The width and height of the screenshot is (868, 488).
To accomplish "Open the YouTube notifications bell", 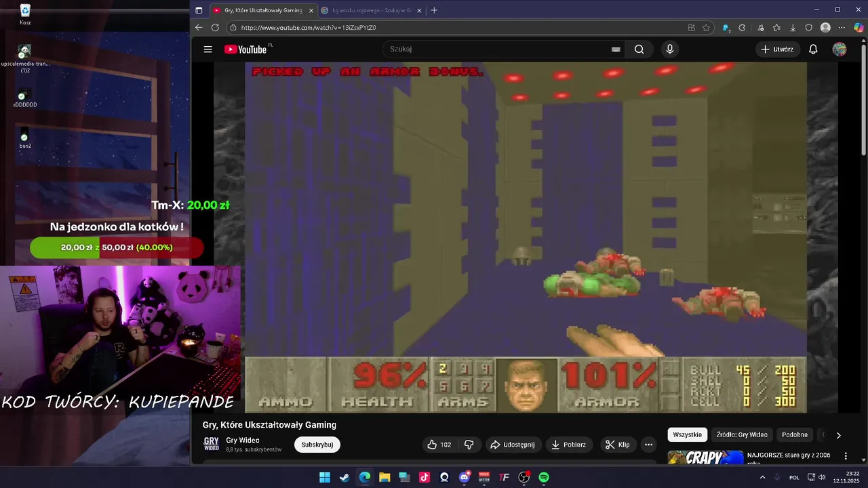I will point(813,49).
